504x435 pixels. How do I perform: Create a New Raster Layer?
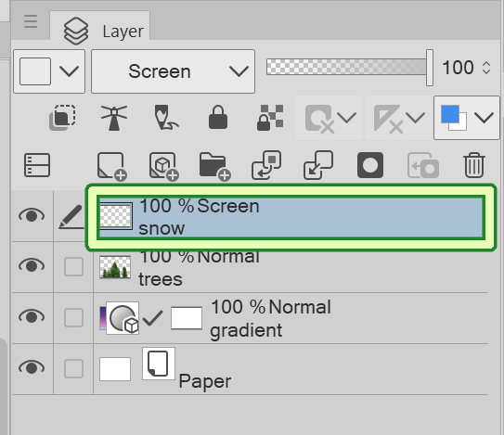click(112, 166)
